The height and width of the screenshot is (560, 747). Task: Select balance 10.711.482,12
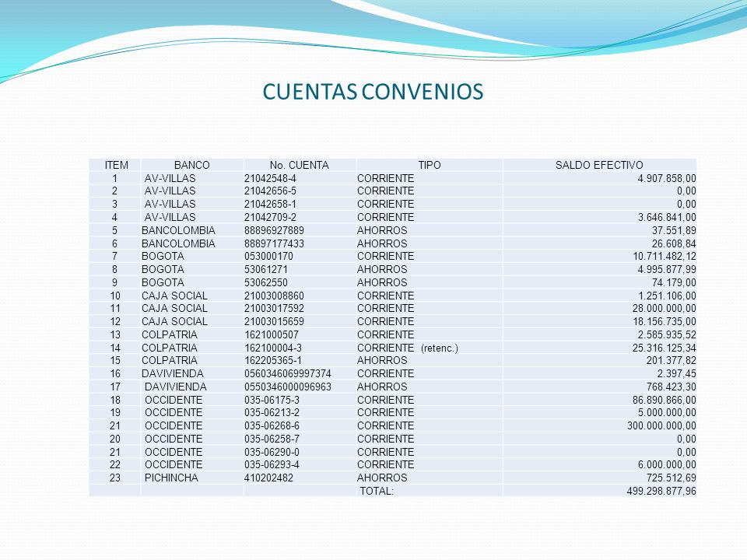coord(664,256)
